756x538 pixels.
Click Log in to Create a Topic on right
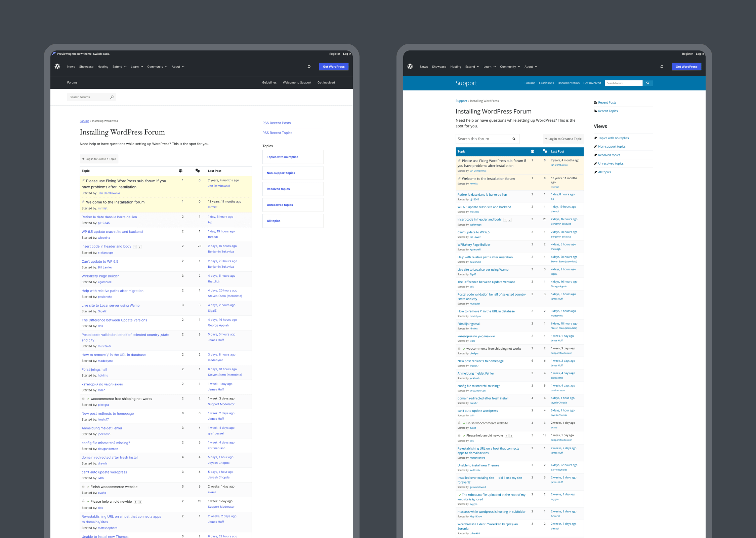(x=563, y=139)
